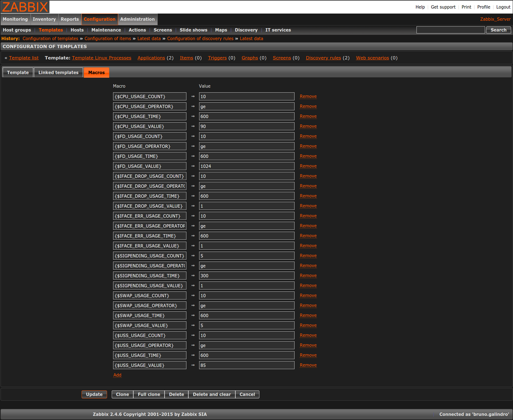Viewport: 513px width, 420px height.
Task: Switch to Linked templates tab
Action: [x=58, y=72]
